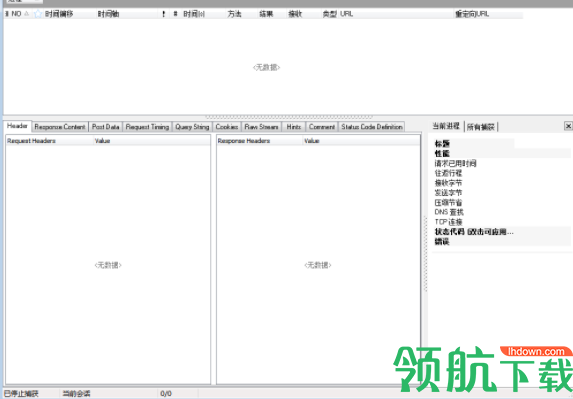573x399 pixels.
Task: Open the Hints tab
Action: [x=293, y=127]
